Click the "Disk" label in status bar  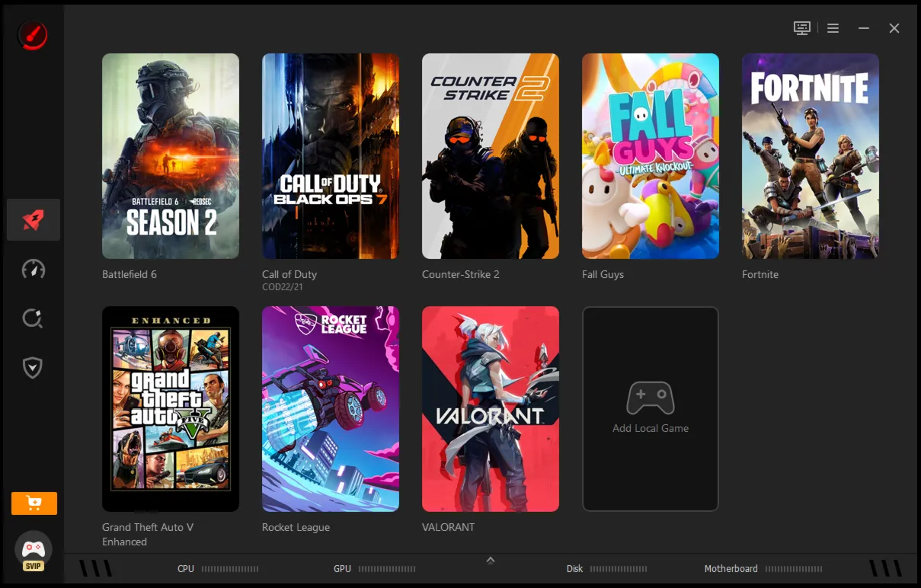point(574,569)
